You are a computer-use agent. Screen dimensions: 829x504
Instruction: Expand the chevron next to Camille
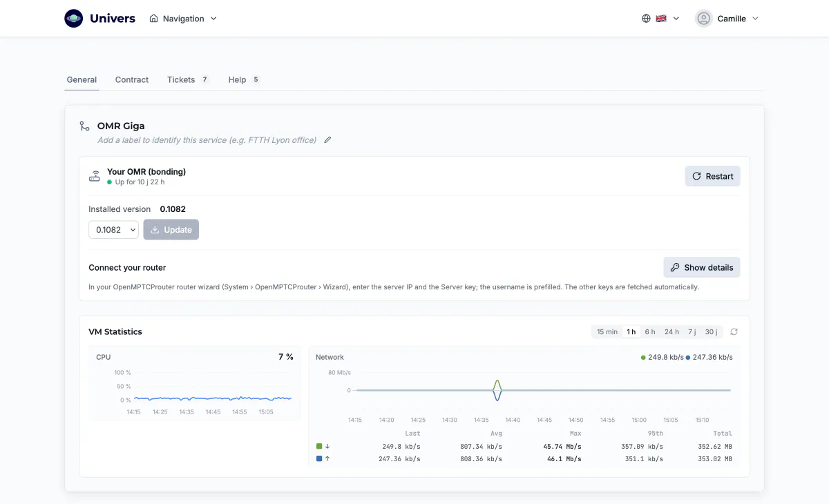pyautogui.click(x=755, y=19)
